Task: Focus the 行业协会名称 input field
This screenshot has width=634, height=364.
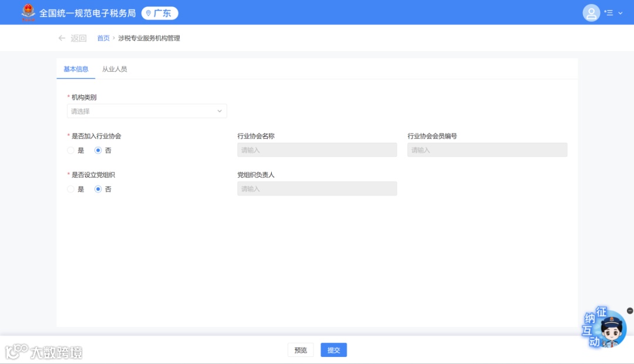Action: [317, 150]
